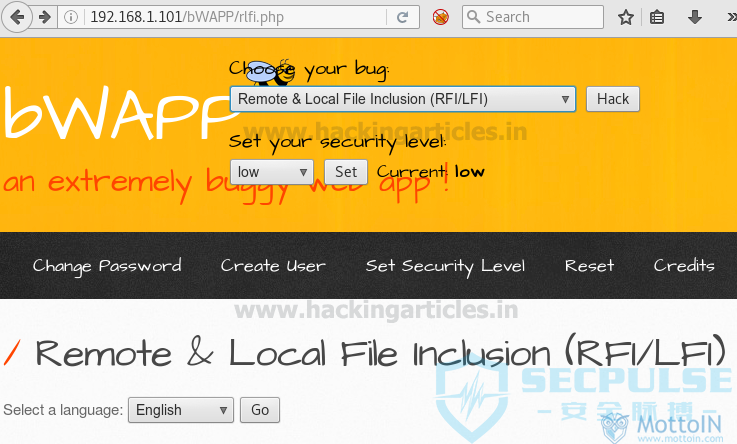The height and width of the screenshot is (444, 737).
Task: Focus the browser Search field
Action: pyautogui.click(x=533, y=17)
